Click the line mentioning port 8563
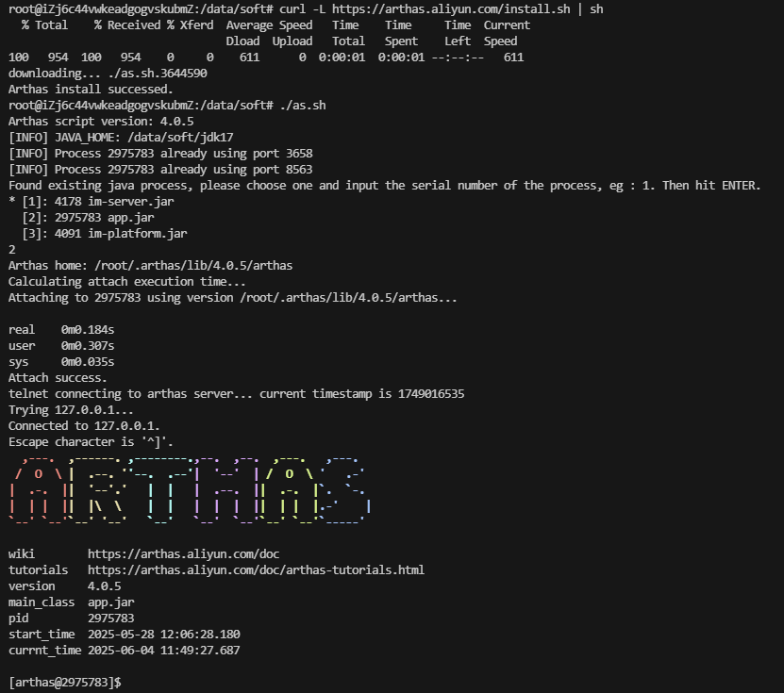Viewport: 784px width, 693px height. [160, 169]
